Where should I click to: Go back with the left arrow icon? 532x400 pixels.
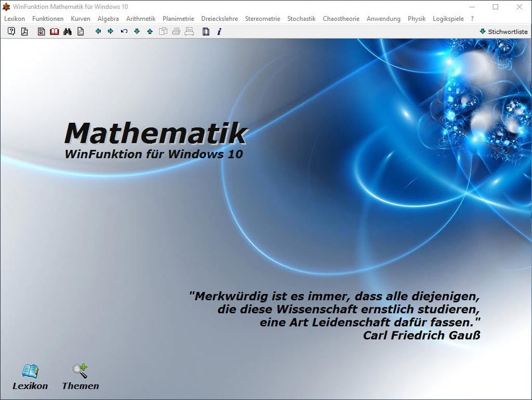click(x=98, y=31)
